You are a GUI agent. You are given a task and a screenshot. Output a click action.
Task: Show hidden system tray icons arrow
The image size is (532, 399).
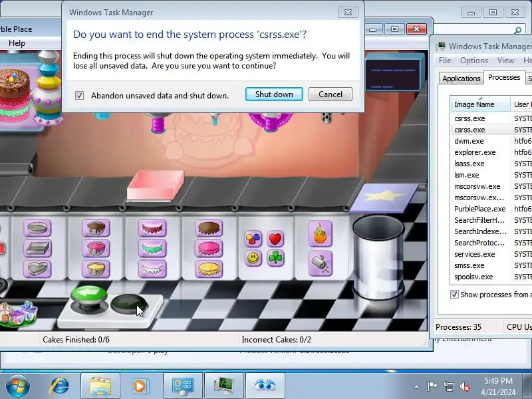click(417, 386)
